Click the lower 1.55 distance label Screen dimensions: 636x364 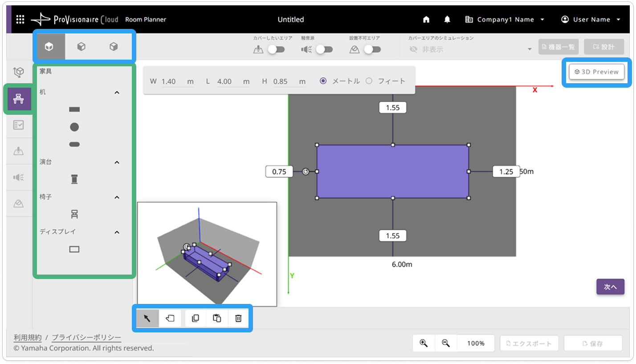(x=392, y=236)
